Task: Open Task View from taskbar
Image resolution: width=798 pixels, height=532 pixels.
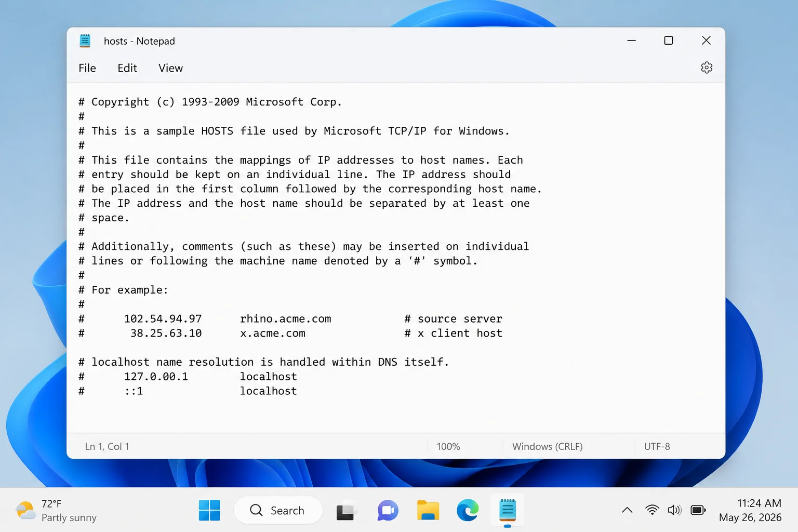Action: [x=347, y=510]
